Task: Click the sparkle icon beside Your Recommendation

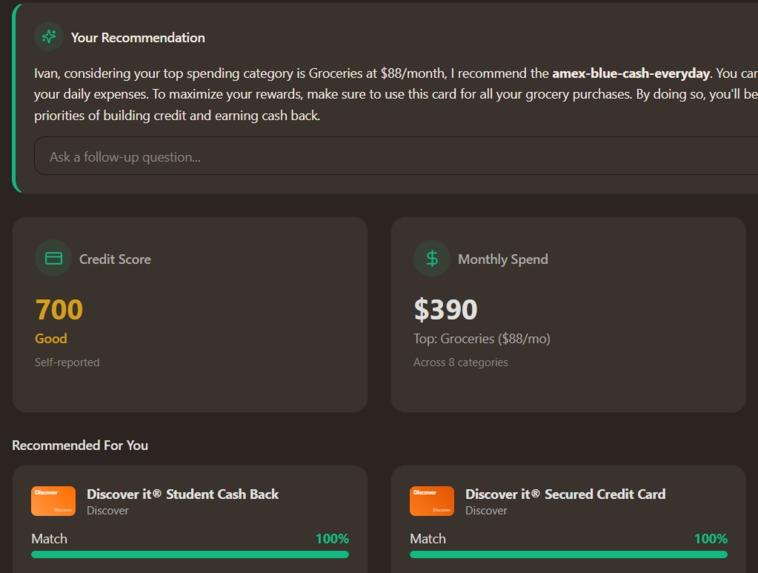Action: tap(49, 37)
